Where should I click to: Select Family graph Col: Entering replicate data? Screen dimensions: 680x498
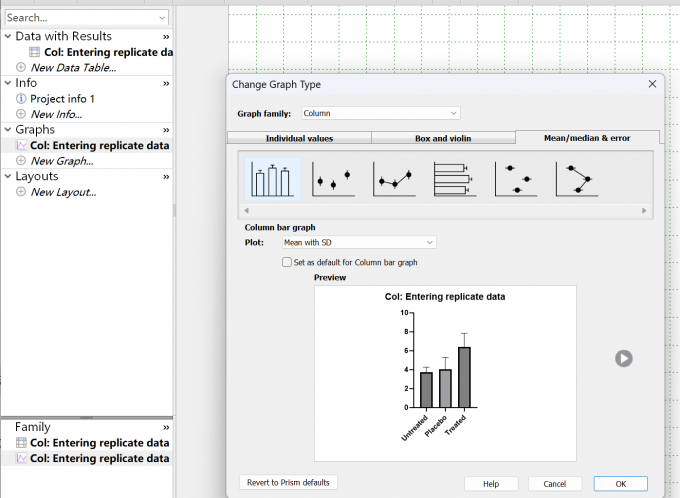99,459
